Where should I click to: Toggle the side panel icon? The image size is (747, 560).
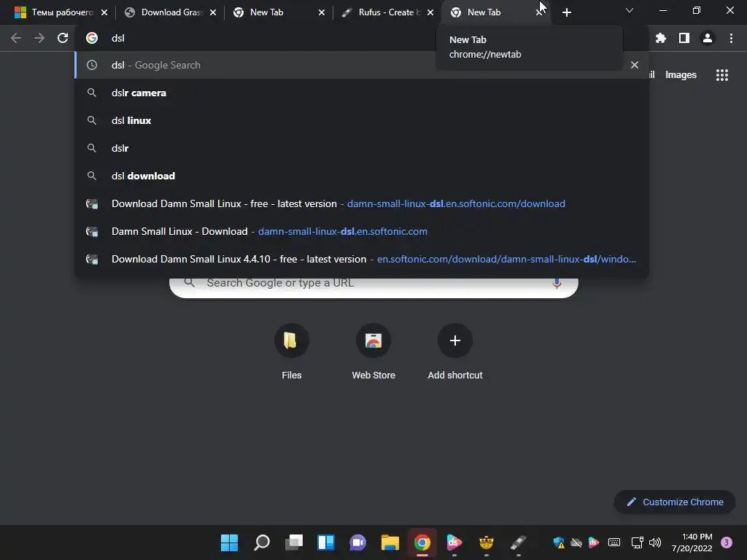[684, 38]
